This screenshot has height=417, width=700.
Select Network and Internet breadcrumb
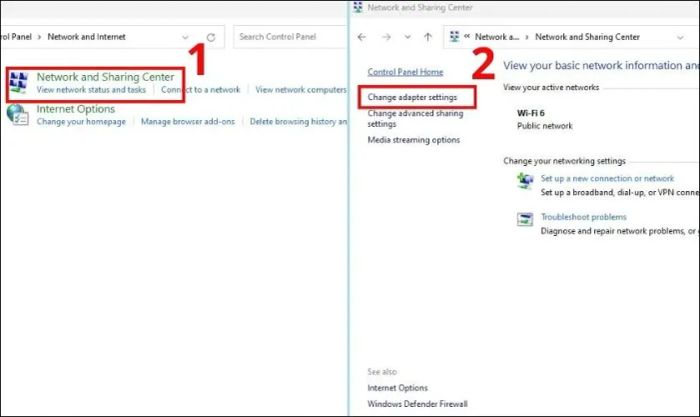(x=86, y=37)
